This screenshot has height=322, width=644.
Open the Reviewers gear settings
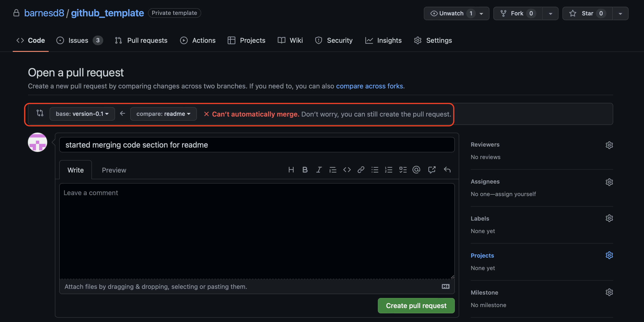pos(609,145)
